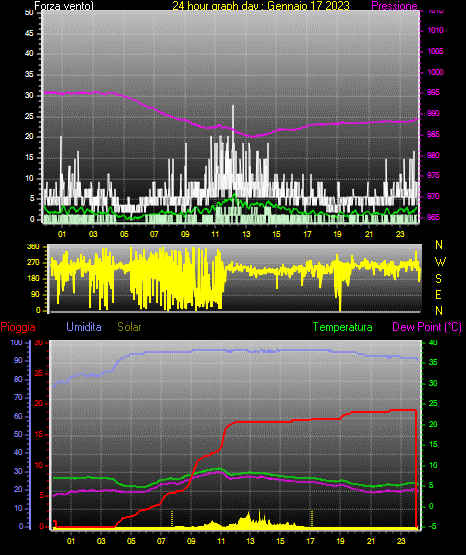Click the '45' wind speed axis value
Image resolution: width=466 pixels, height=555 pixels.
point(29,33)
